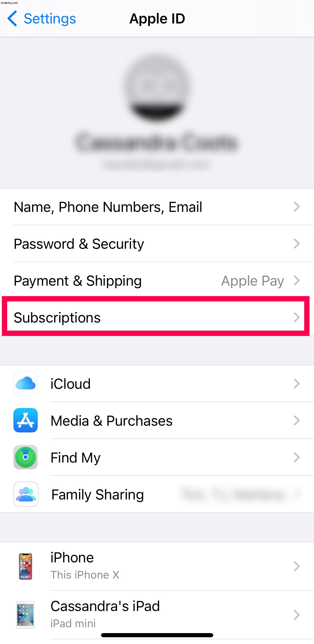Open the App Store icon for Media & Purchases

tap(26, 420)
